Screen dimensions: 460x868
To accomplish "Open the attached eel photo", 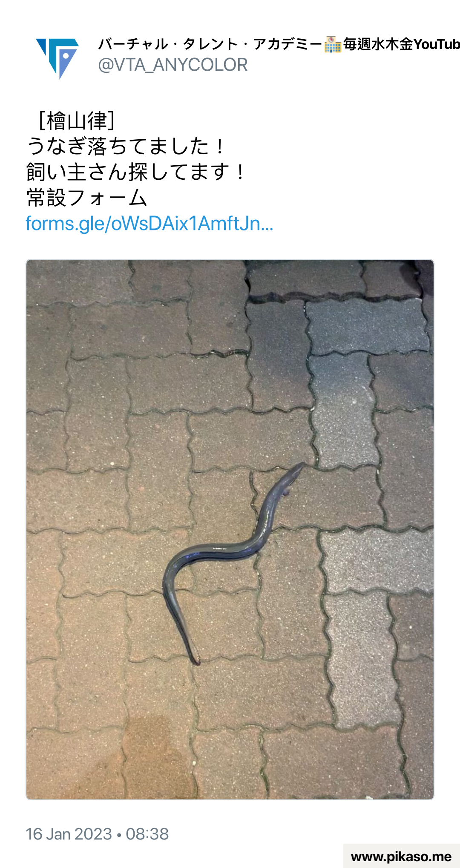I will pyautogui.click(x=230, y=529).
